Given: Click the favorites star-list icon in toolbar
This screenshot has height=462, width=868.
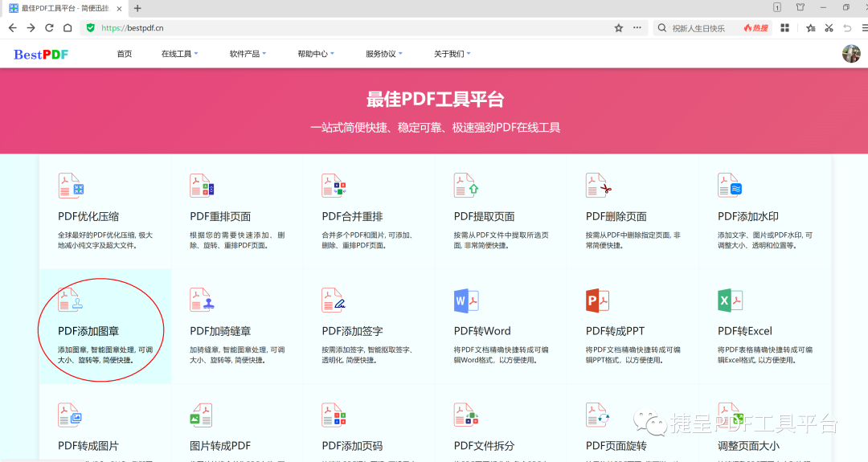Looking at the screenshot, I should point(810,27).
